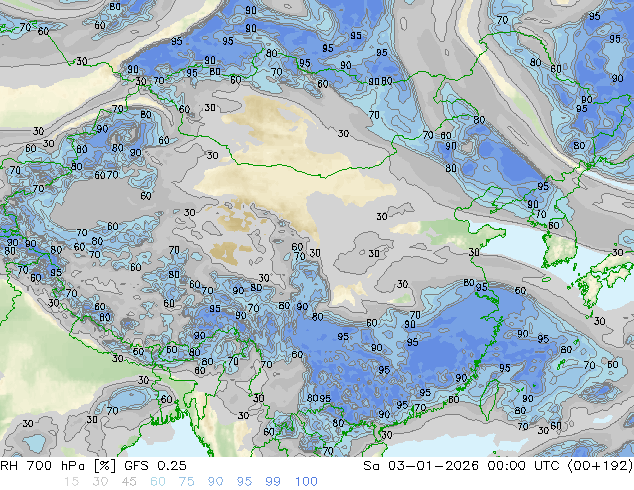Select the 95 value in the legend scale
The height and width of the screenshot is (490, 634).
pyautogui.click(x=244, y=482)
